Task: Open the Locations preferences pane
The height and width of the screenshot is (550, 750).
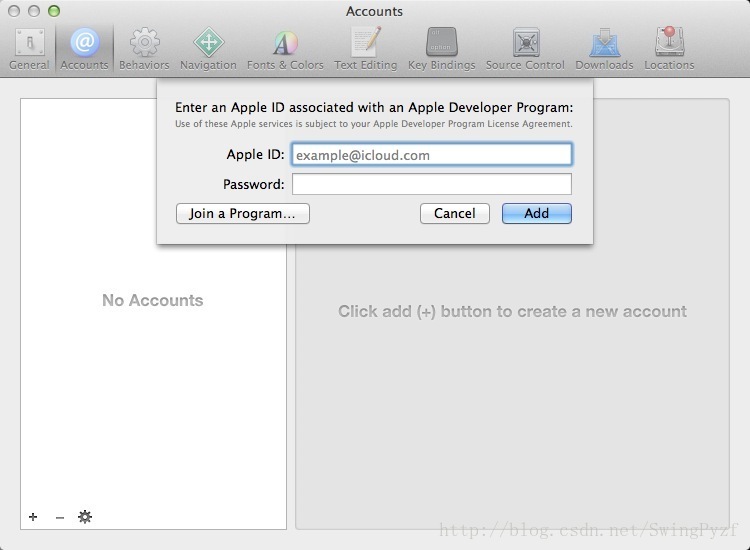Action: [x=669, y=49]
